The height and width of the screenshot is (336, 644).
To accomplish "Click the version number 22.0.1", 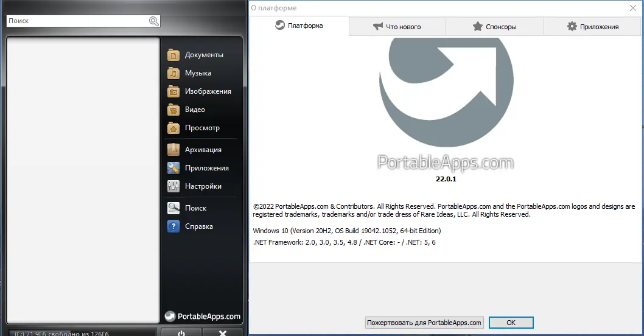I will [x=446, y=179].
